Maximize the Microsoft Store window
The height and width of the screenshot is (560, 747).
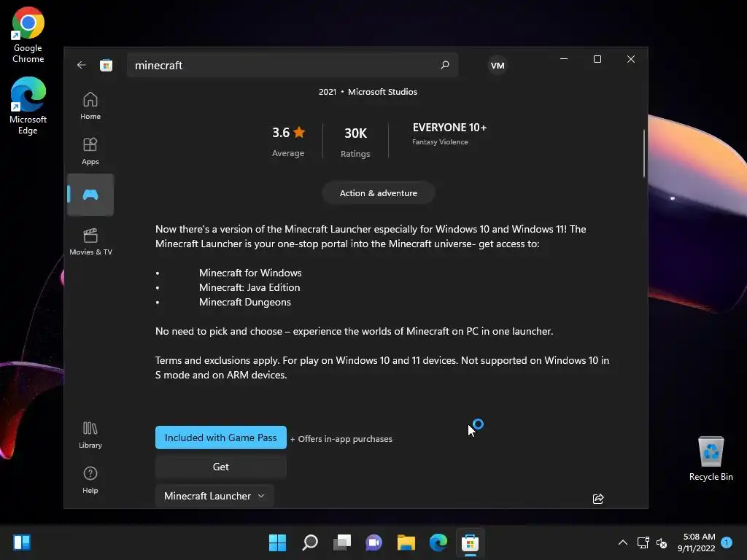[597, 59]
